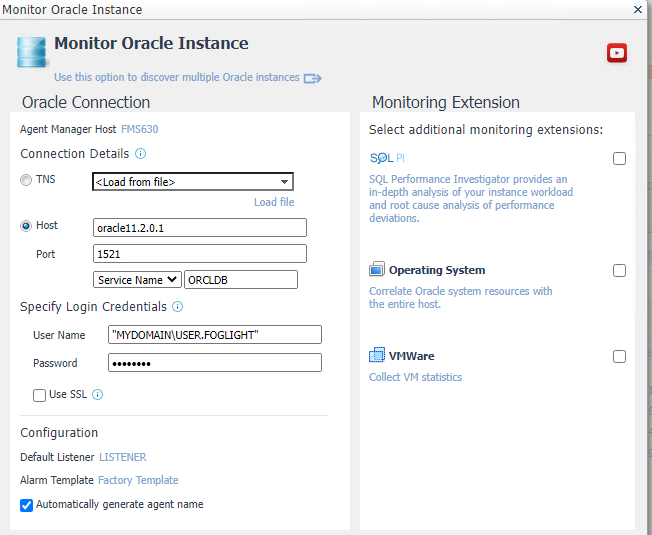The width and height of the screenshot is (652, 535).
Task: Open the Factory Template alarm template link
Action: [138, 481]
